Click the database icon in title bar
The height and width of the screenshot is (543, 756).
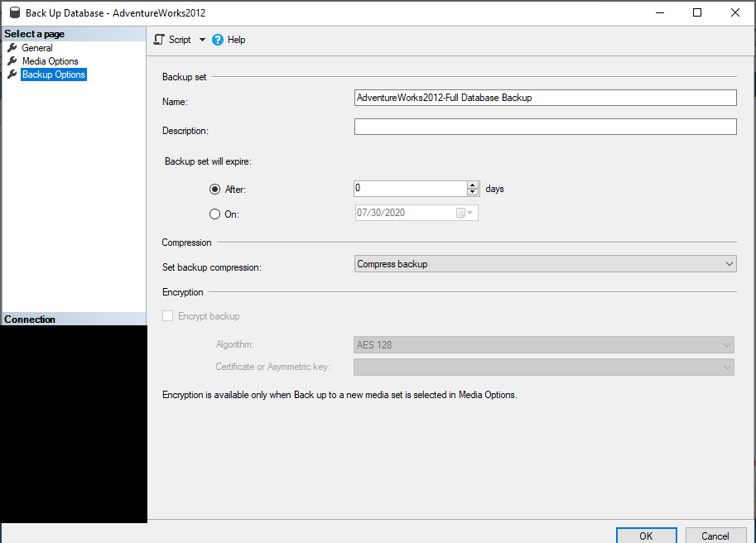pos(15,12)
